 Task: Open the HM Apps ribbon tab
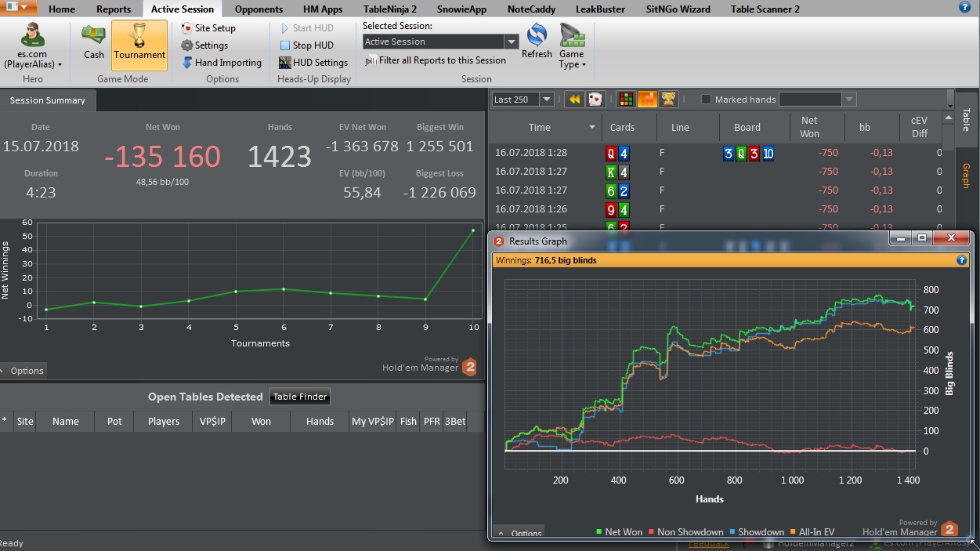[321, 9]
